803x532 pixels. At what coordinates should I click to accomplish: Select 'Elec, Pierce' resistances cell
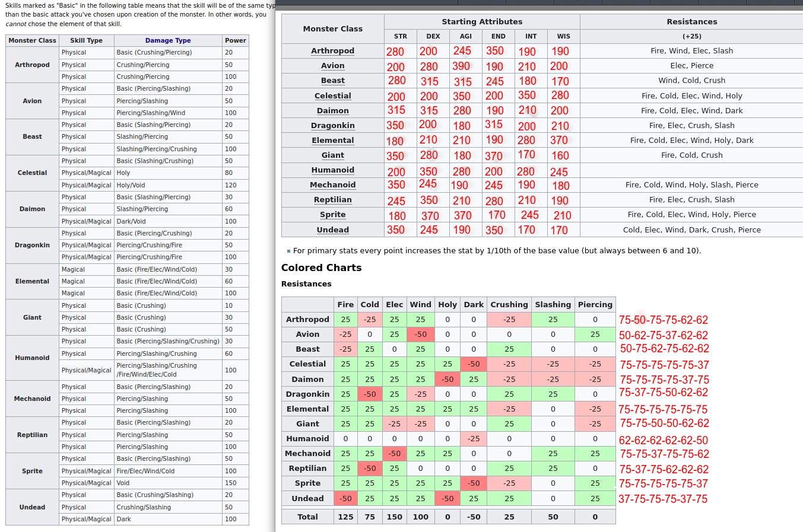pos(691,66)
